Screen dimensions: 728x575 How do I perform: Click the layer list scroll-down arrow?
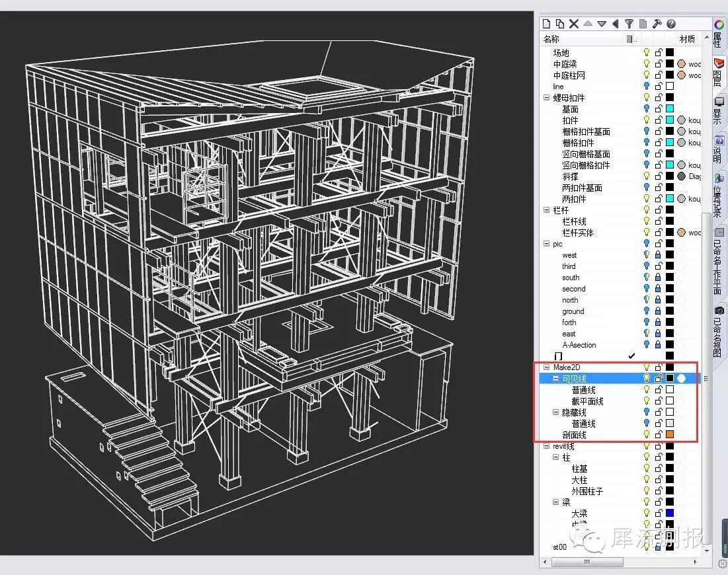pyautogui.click(x=707, y=551)
